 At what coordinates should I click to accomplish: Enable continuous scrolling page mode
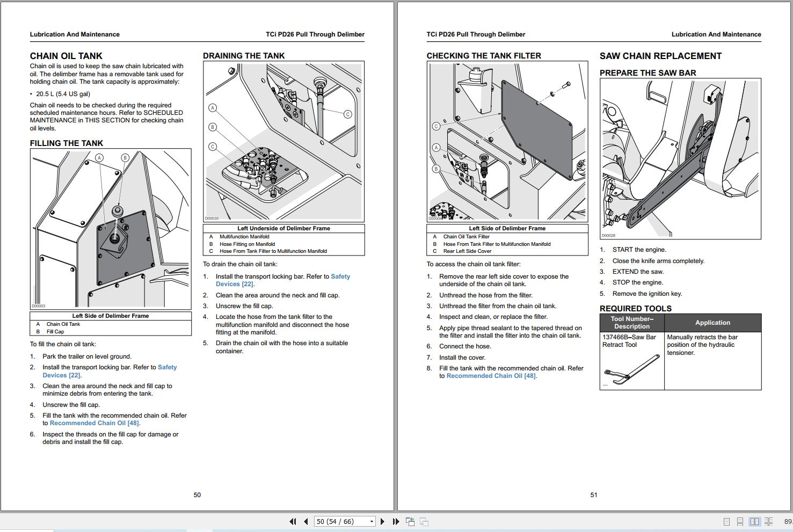[741, 521]
